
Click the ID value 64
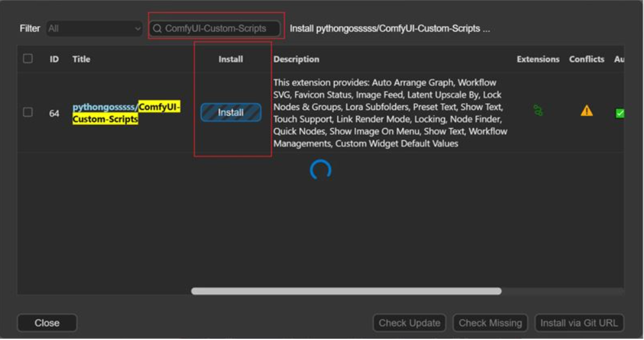click(x=54, y=113)
